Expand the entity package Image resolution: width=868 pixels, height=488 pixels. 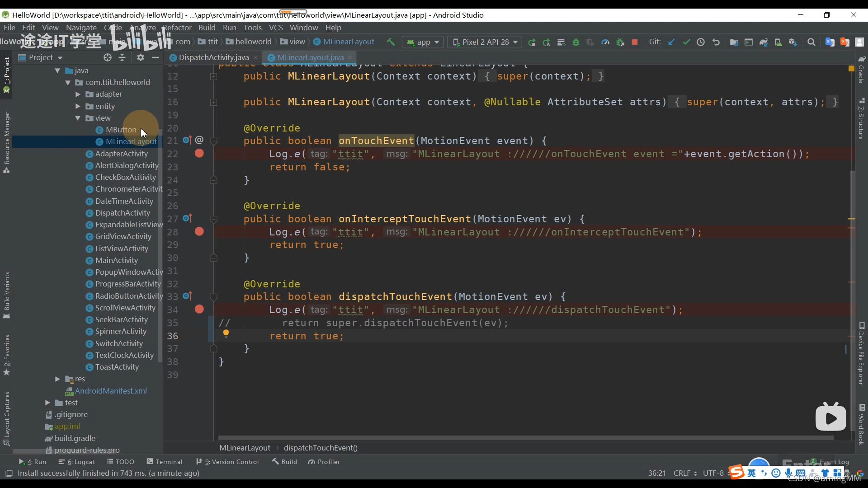[x=78, y=106]
